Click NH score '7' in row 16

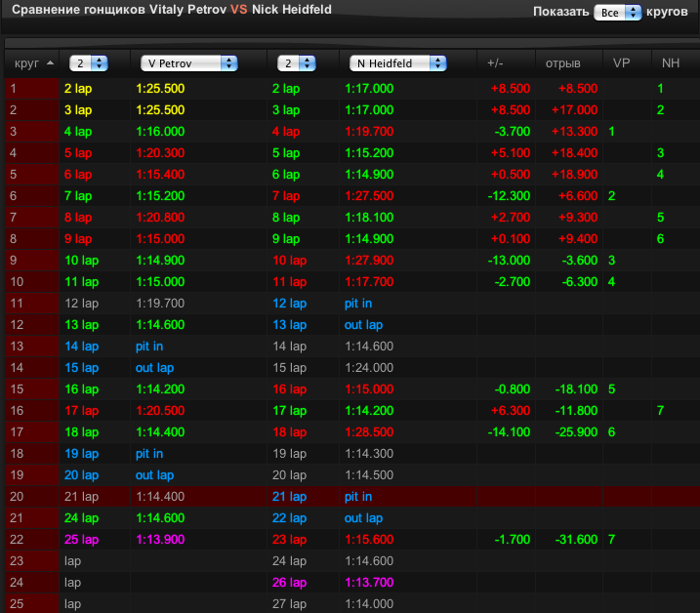660,410
